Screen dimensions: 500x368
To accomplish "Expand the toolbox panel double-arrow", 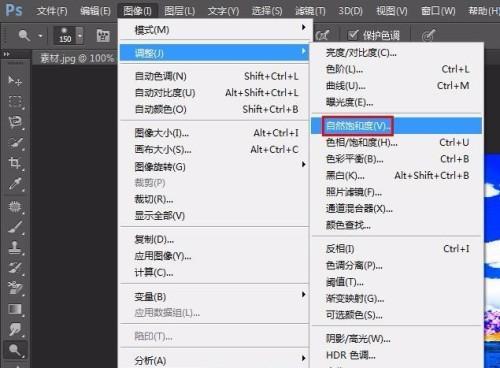I will (7, 53).
